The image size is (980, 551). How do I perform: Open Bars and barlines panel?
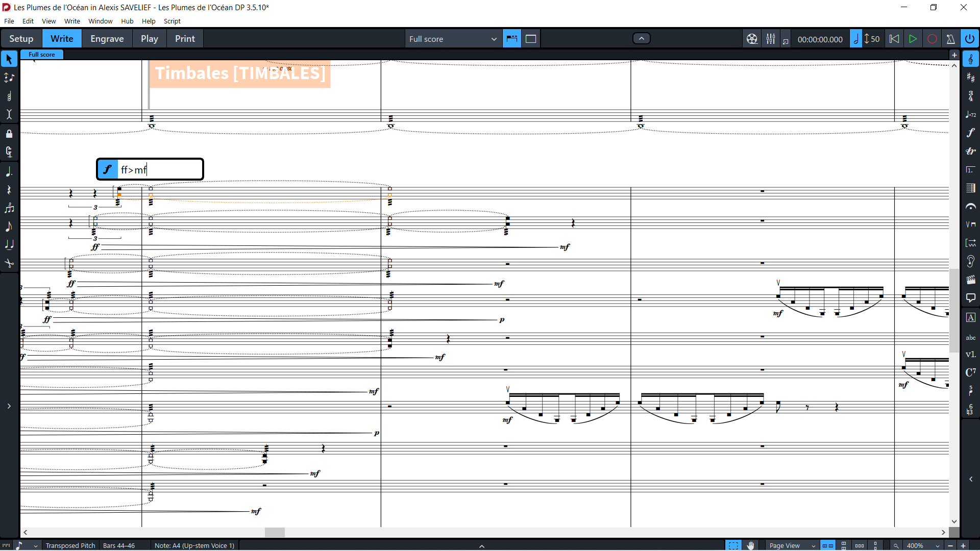pos(971,188)
